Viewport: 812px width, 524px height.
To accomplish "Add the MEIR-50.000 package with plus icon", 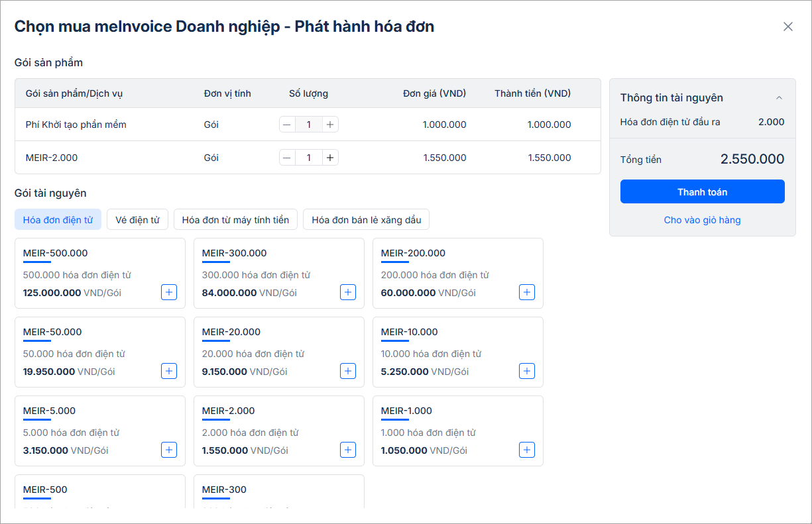I will coord(169,371).
